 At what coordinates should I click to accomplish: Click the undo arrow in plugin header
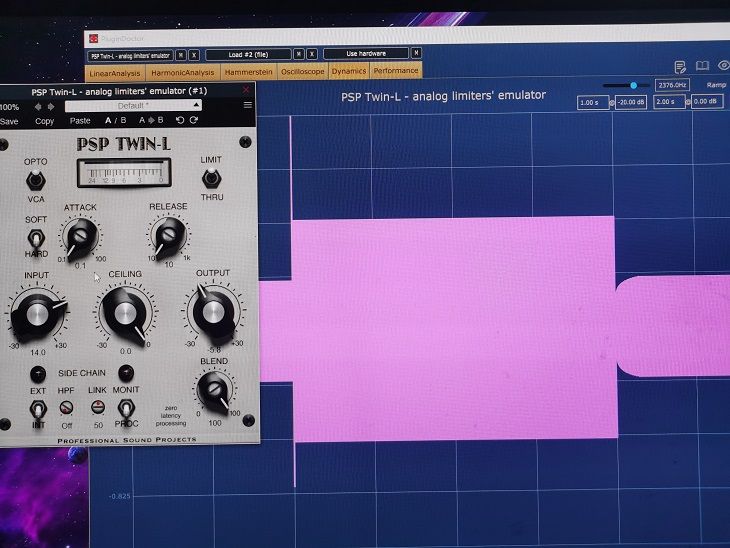coord(180,121)
